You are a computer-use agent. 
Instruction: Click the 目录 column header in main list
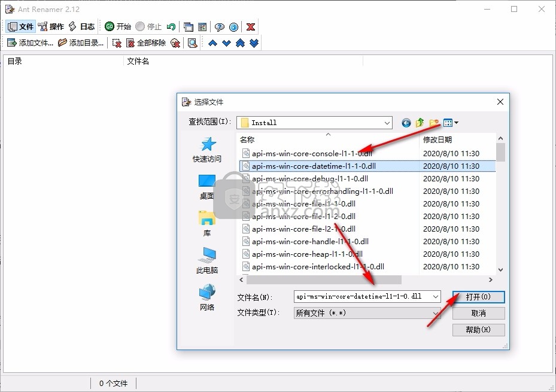[64, 61]
